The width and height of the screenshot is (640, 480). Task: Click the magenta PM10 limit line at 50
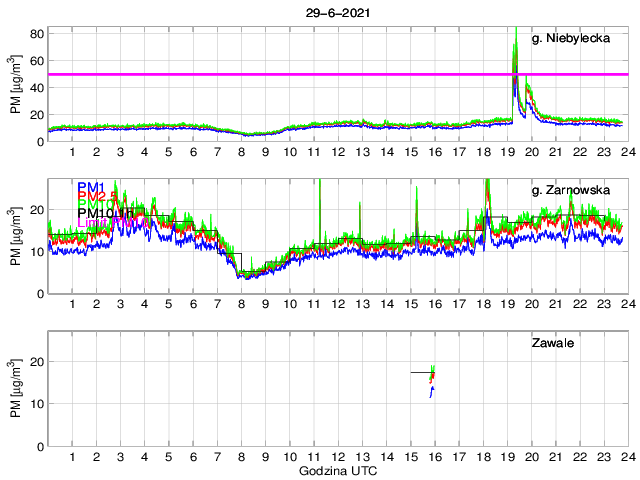click(x=338, y=74)
